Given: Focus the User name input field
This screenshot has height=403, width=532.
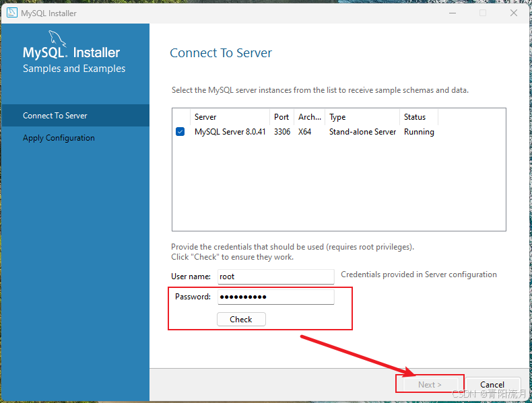Looking at the screenshot, I should (x=276, y=277).
